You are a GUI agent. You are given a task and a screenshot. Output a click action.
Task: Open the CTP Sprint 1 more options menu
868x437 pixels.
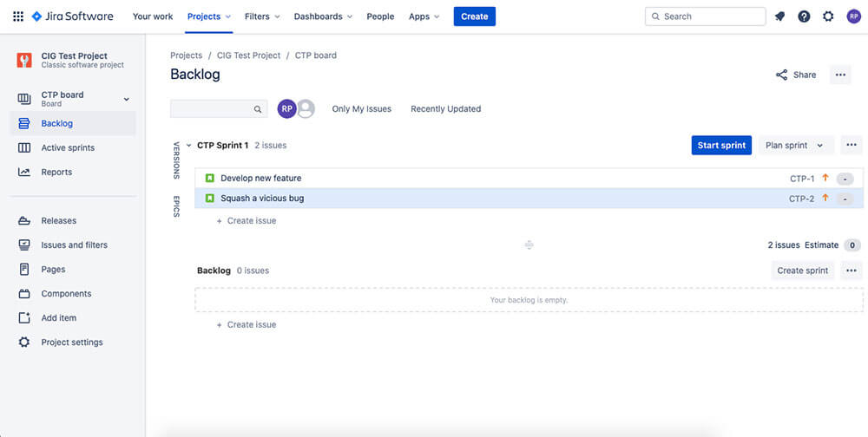click(852, 146)
